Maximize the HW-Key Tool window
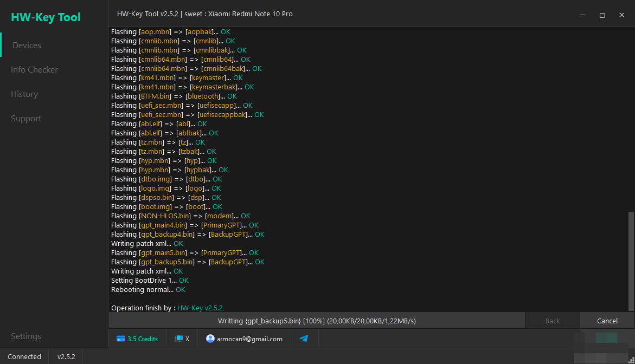This screenshot has width=635, height=364. tap(602, 15)
